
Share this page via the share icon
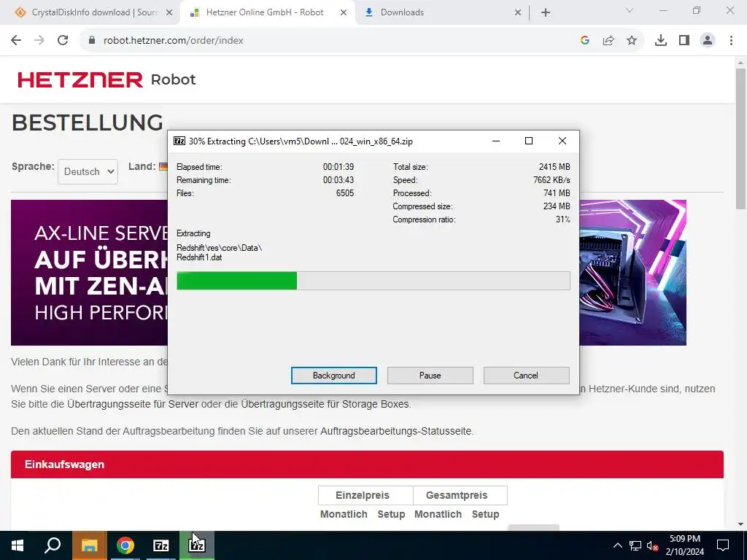608,41
